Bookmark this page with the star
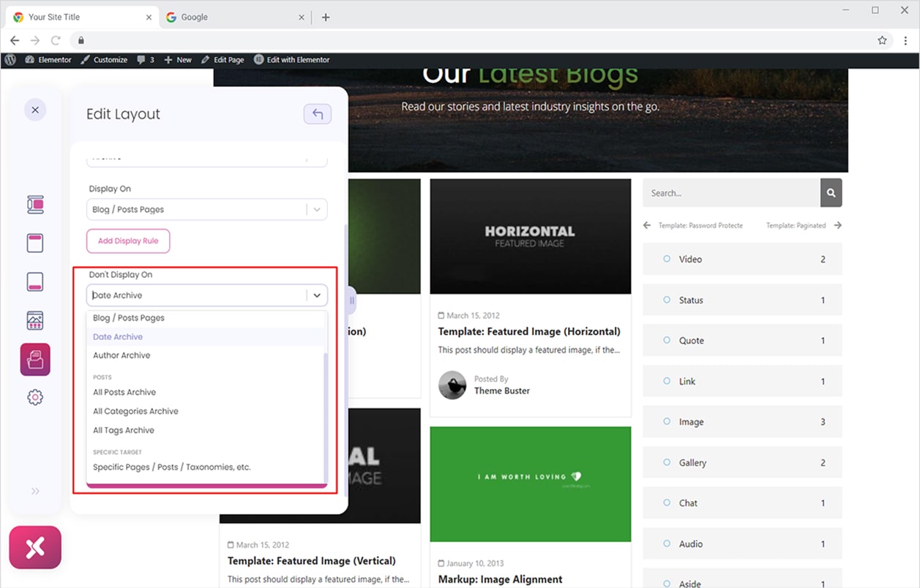920x588 pixels. point(882,40)
